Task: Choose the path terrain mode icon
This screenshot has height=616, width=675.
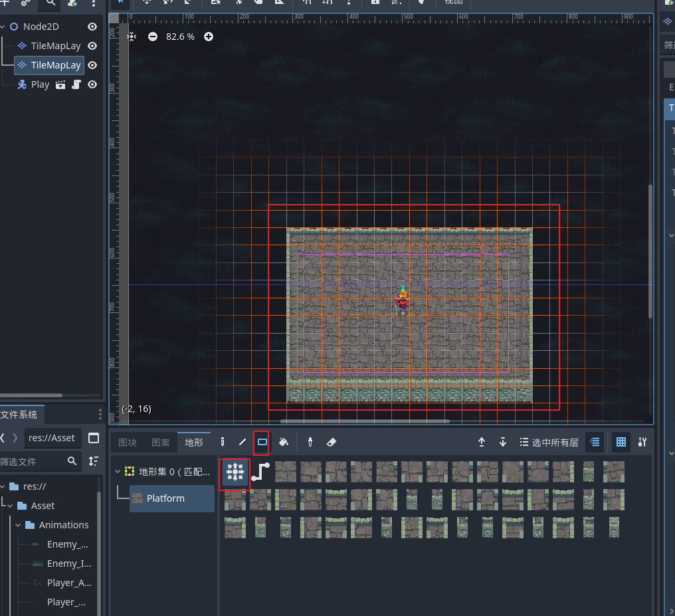Action: tap(260, 472)
